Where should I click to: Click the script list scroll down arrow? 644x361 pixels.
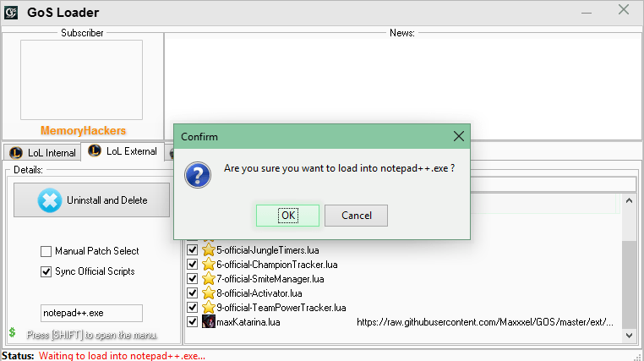pos(629,336)
